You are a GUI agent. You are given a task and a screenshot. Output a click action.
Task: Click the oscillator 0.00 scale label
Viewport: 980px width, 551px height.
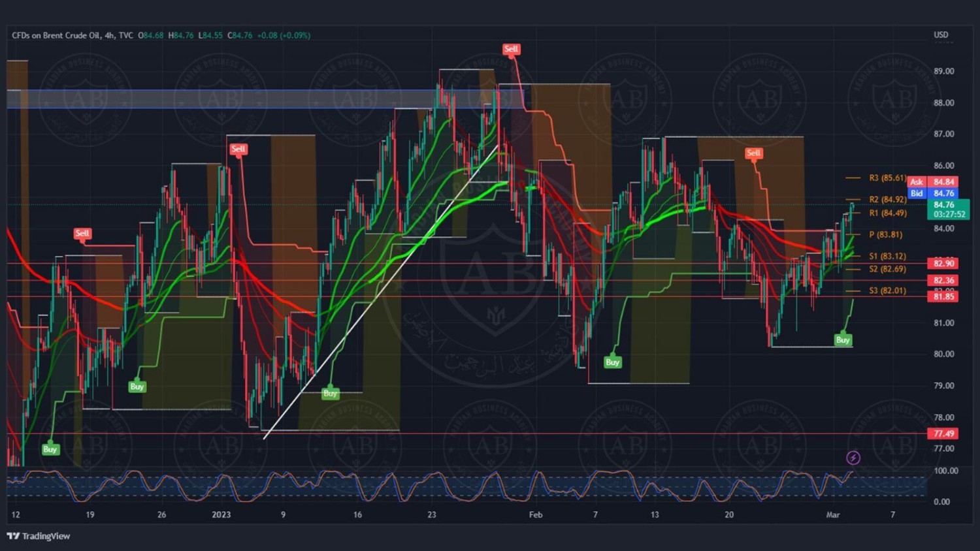(942, 501)
